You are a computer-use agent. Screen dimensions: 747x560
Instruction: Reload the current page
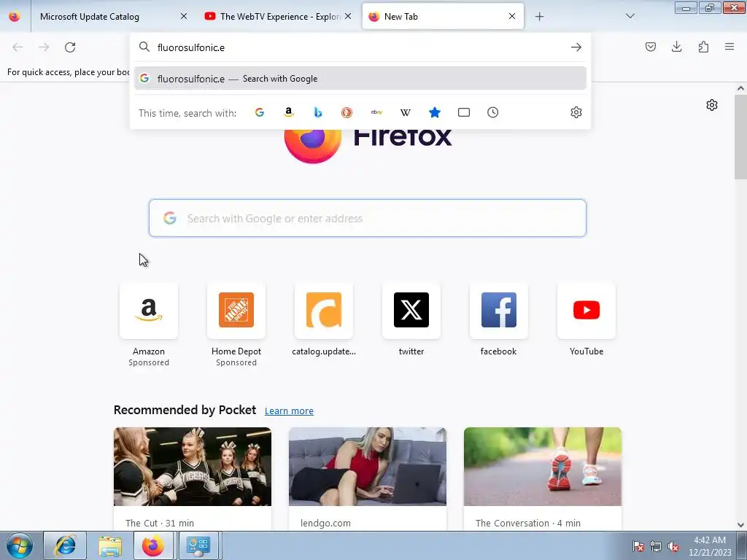pyautogui.click(x=70, y=47)
